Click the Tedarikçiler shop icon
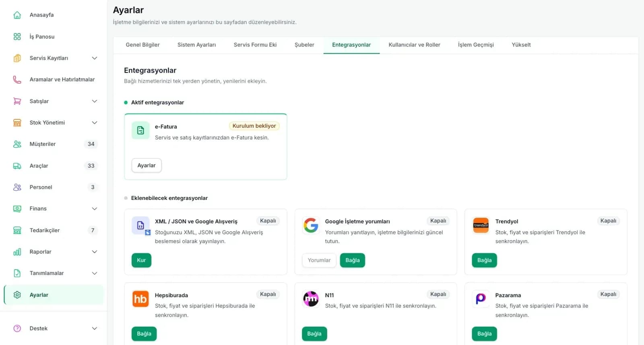 [x=17, y=230]
